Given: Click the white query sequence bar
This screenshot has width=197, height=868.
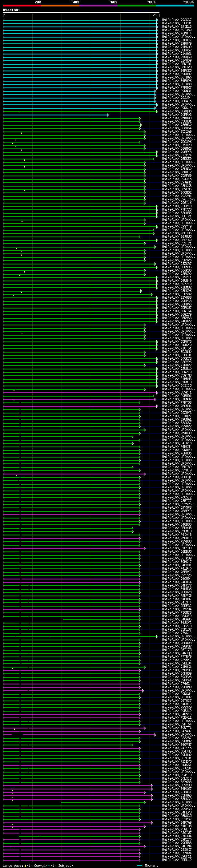Looking at the screenshot, I should (x=81, y=13).
